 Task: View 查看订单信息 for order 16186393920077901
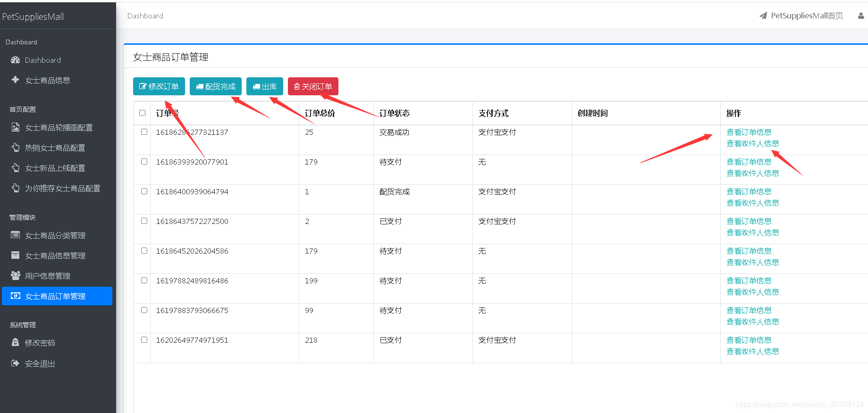pyautogui.click(x=749, y=162)
